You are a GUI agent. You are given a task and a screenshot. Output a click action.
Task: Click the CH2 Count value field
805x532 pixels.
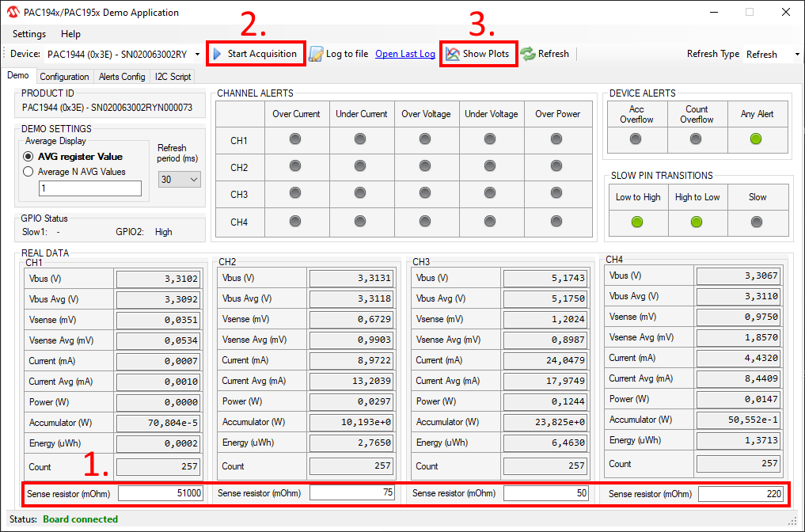point(351,465)
